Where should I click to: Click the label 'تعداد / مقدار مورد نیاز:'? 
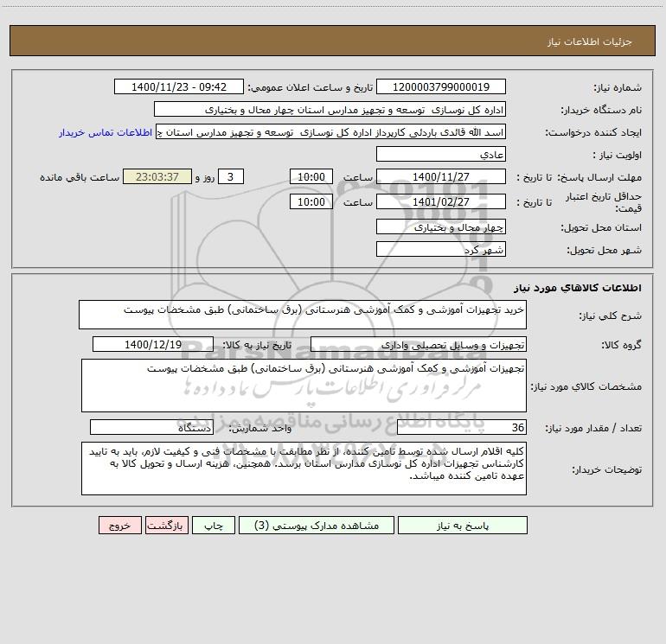tap(593, 429)
